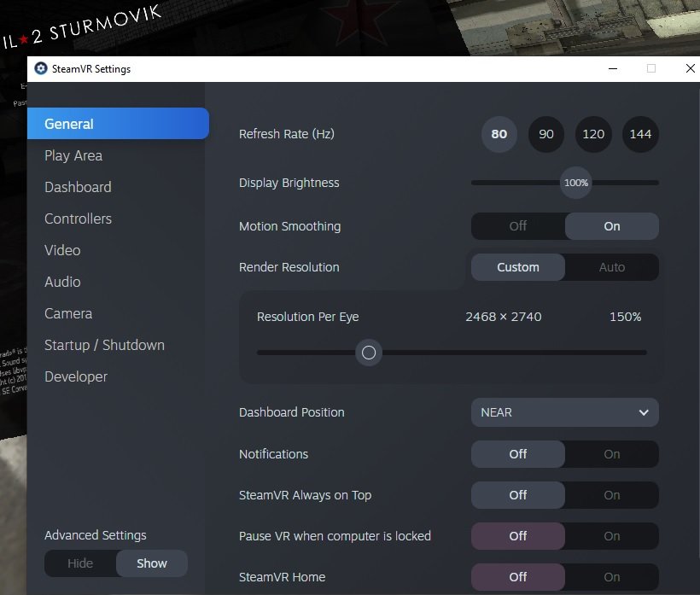Set Pause VR when locked to Off
The image size is (700, 595).
(x=518, y=536)
